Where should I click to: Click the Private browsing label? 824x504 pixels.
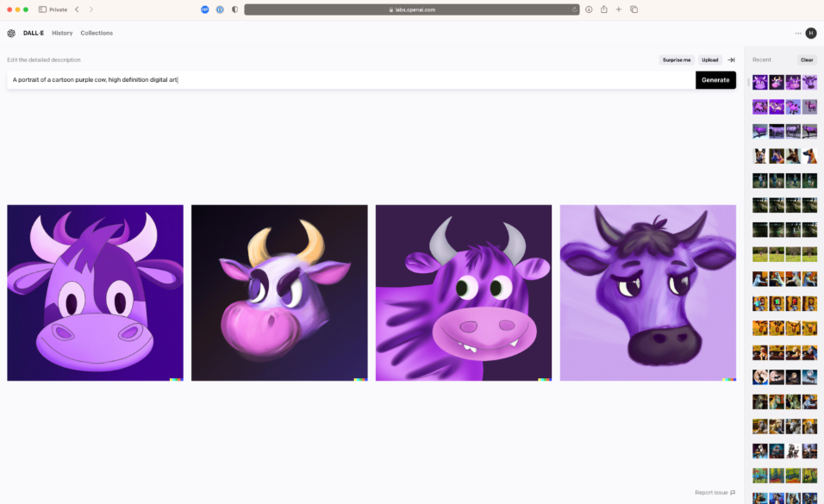[58, 9]
